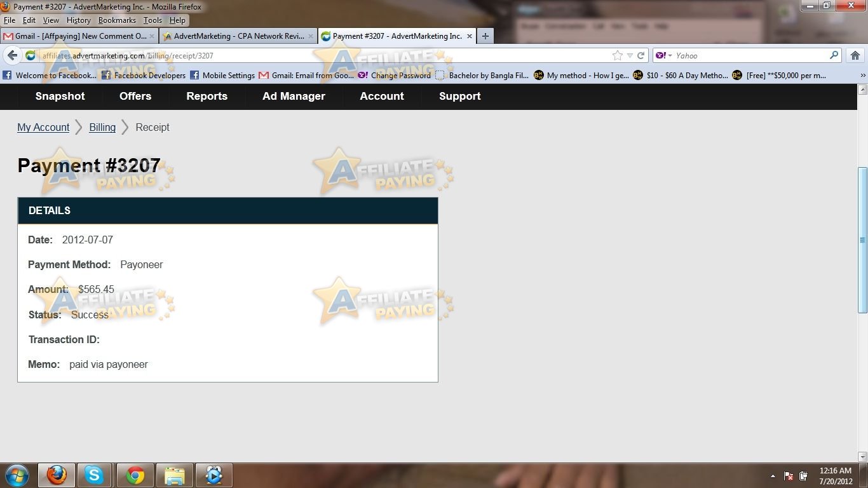Open the Facebook Developers bookmark
The width and height of the screenshot is (868, 488).
click(144, 75)
